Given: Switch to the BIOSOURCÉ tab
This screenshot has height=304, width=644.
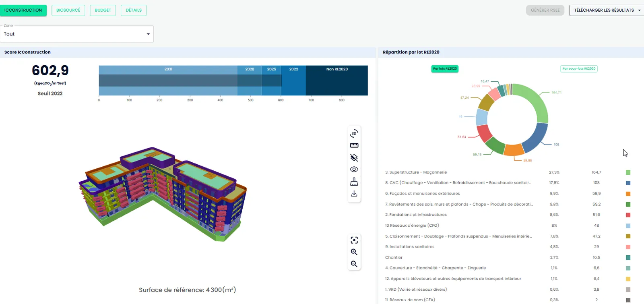Looking at the screenshot, I should click(x=68, y=10).
